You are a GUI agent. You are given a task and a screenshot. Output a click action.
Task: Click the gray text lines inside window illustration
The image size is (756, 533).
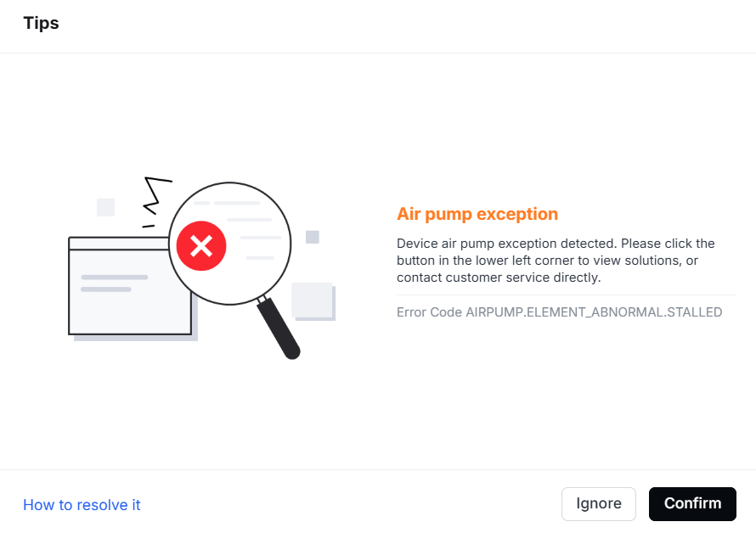pos(115,283)
